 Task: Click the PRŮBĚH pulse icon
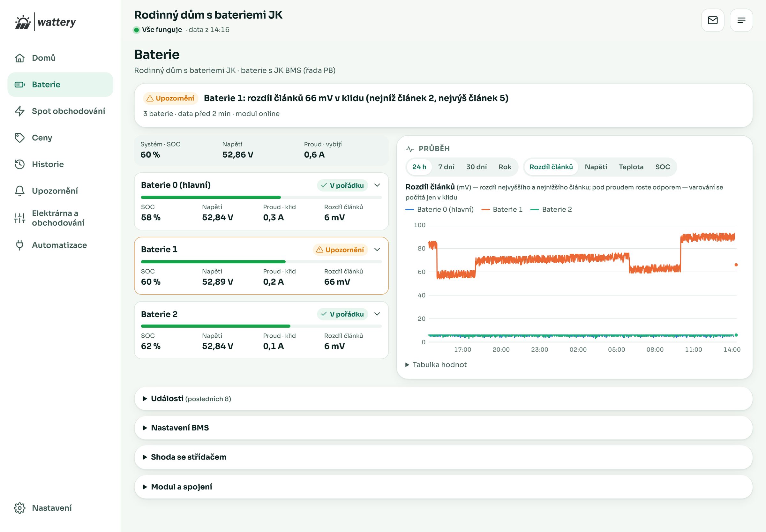click(x=410, y=149)
